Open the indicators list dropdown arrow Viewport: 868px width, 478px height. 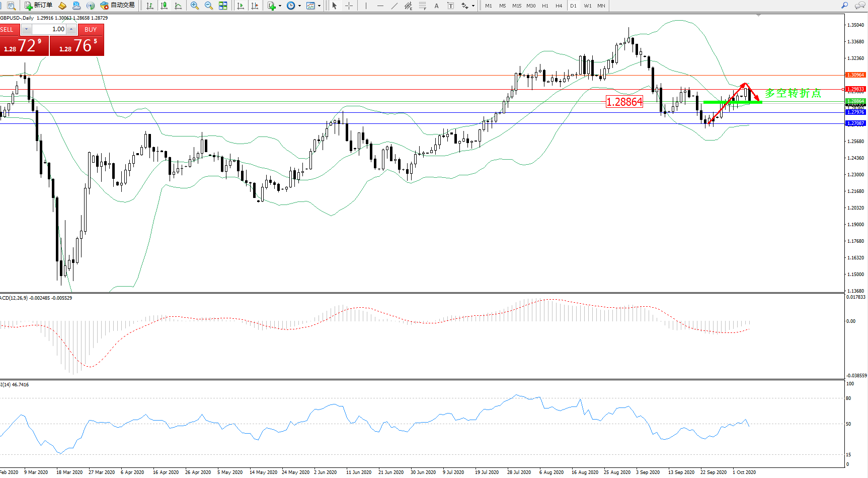point(280,6)
